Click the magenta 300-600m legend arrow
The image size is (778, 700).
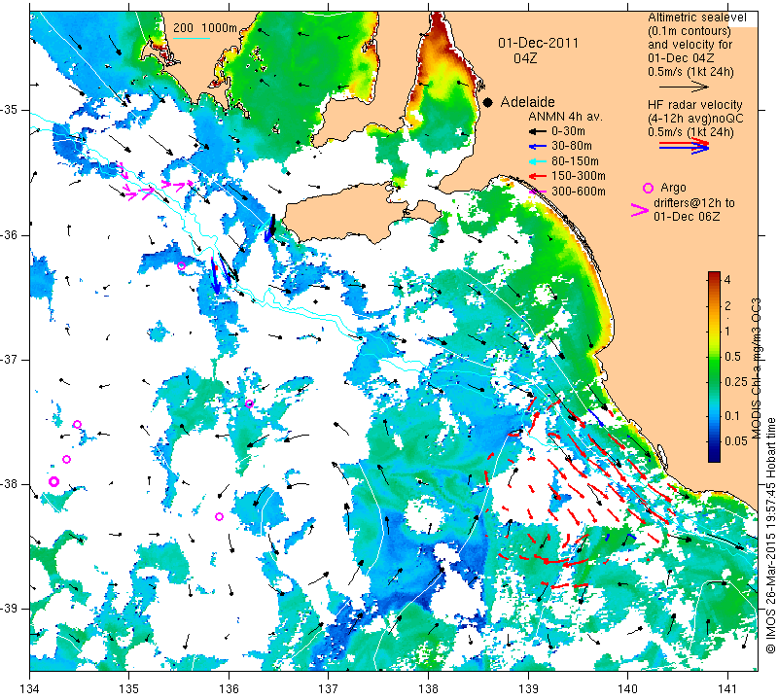click(537, 192)
